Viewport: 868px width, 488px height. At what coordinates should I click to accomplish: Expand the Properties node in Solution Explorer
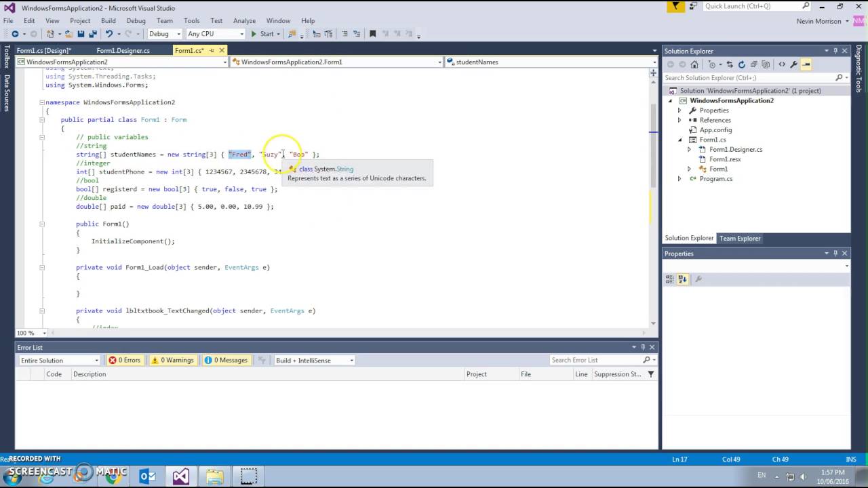tap(679, 110)
